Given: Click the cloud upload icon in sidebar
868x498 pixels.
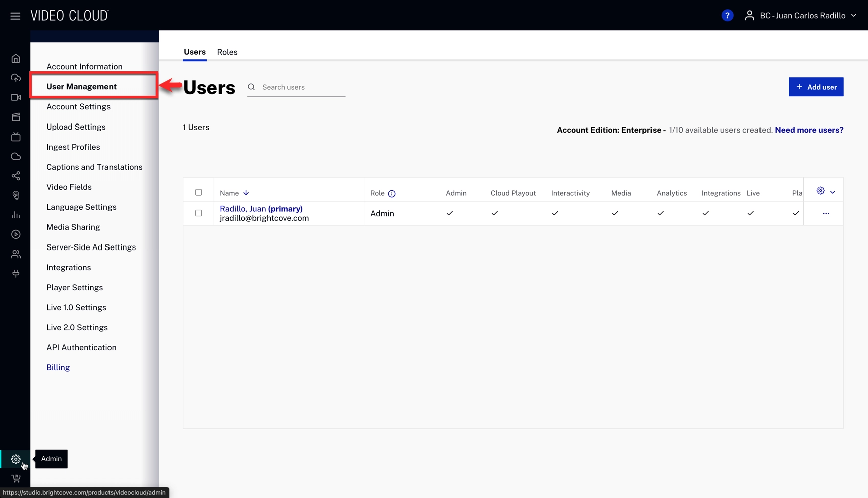Looking at the screenshot, I should click(x=16, y=78).
